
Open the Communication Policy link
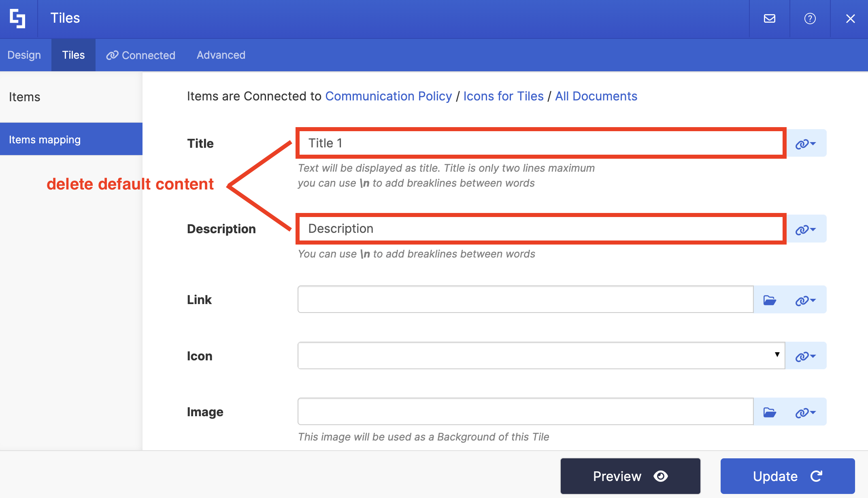point(389,96)
